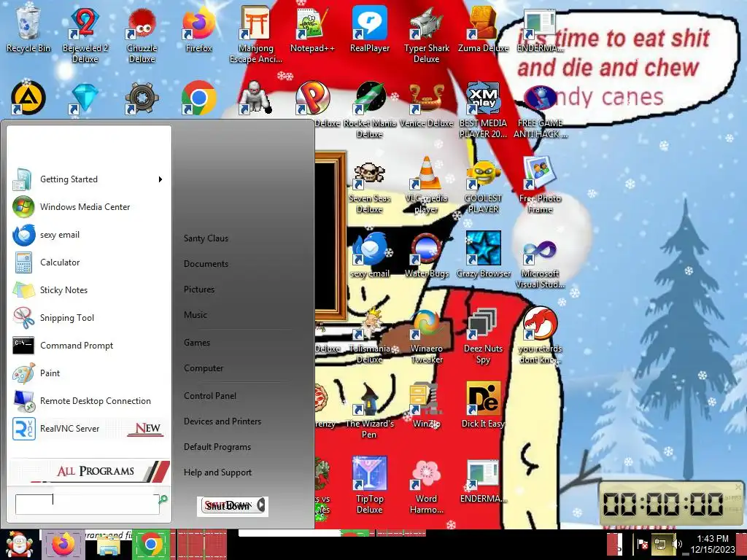Launch Talismania Deluxe desktop shortcut

pos(370,335)
